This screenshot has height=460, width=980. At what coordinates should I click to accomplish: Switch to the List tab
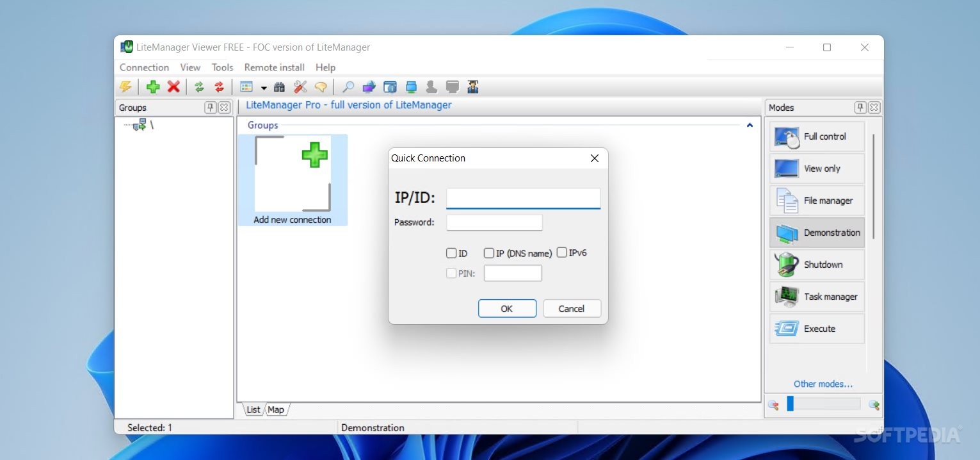click(253, 409)
